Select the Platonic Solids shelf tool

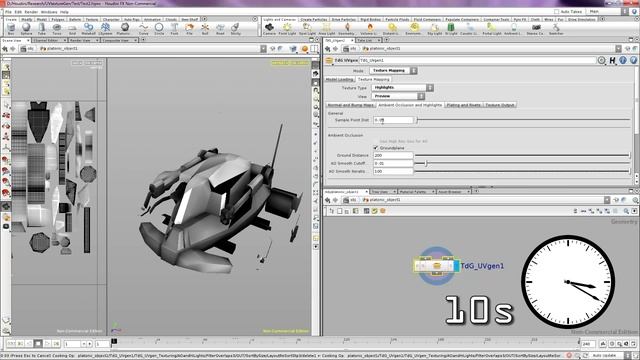tap(124, 29)
